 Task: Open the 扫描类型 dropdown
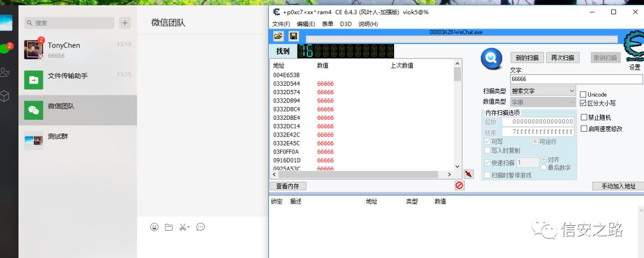click(x=543, y=91)
